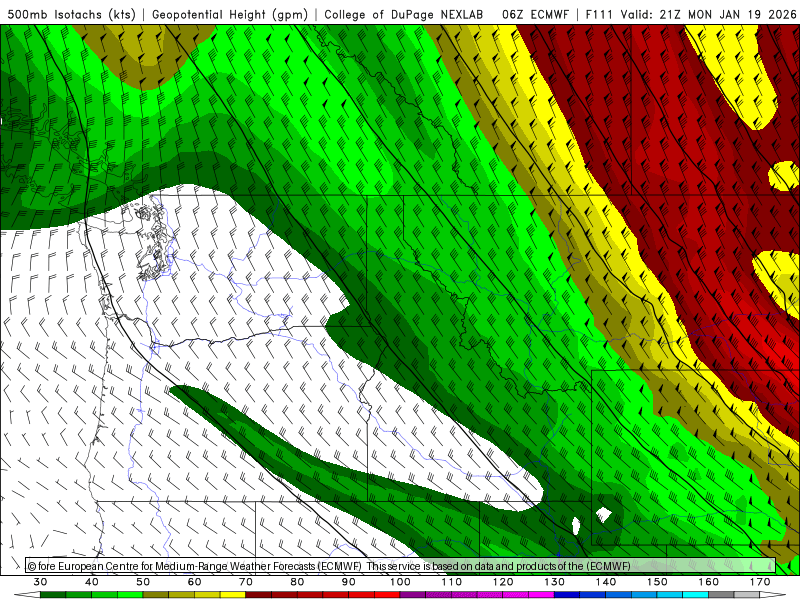The image size is (800, 600).
Task: Click the '150' value on the color scale
Action: coord(658,582)
